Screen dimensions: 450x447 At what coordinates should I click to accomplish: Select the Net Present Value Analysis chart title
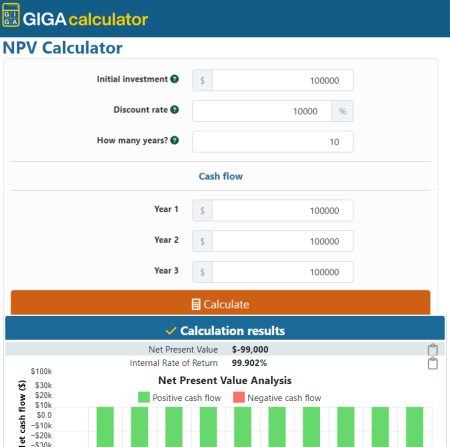click(225, 380)
